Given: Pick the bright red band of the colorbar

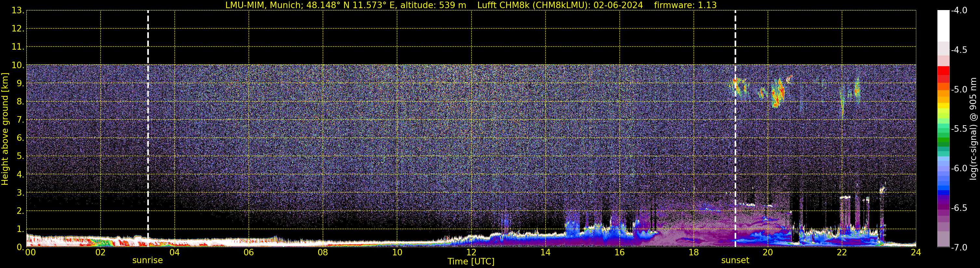Looking at the screenshot, I should pyautogui.click(x=943, y=70).
